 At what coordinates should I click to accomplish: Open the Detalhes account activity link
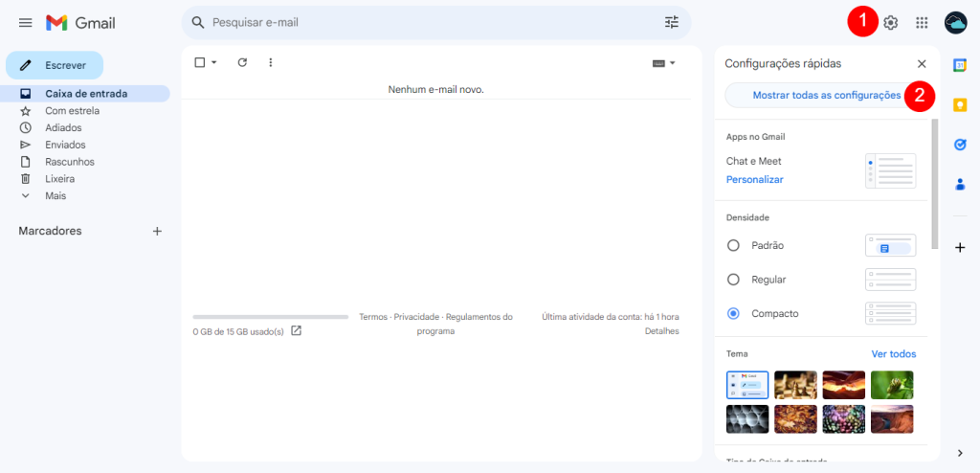[x=662, y=331]
